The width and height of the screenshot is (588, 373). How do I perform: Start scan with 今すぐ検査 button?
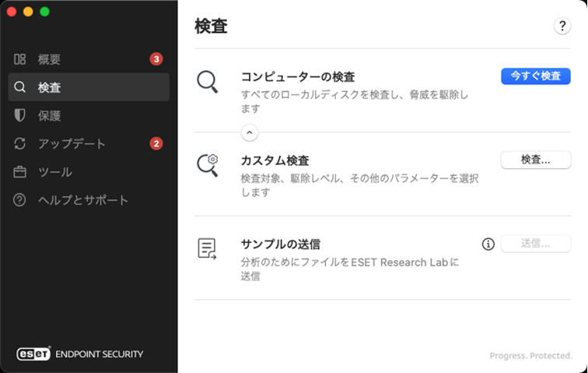(535, 76)
